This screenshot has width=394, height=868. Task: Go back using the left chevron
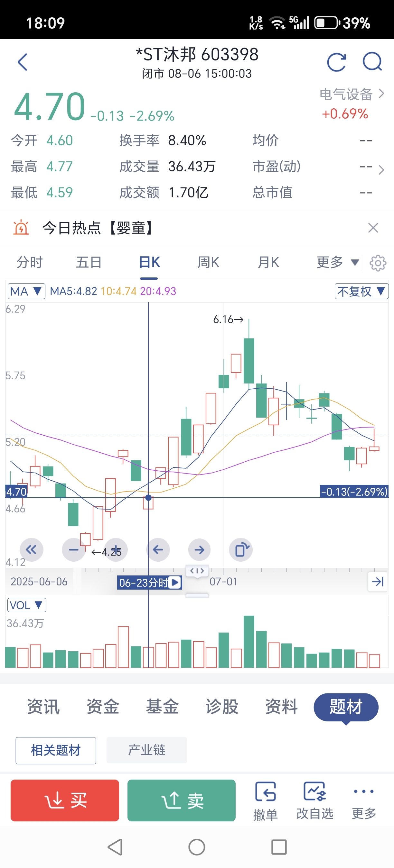[22, 62]
